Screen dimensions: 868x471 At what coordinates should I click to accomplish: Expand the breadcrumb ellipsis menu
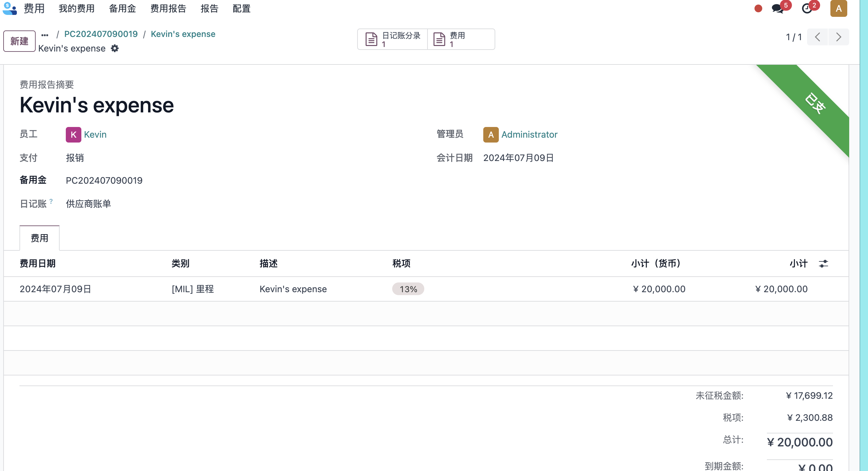click(x=45, y=35)
